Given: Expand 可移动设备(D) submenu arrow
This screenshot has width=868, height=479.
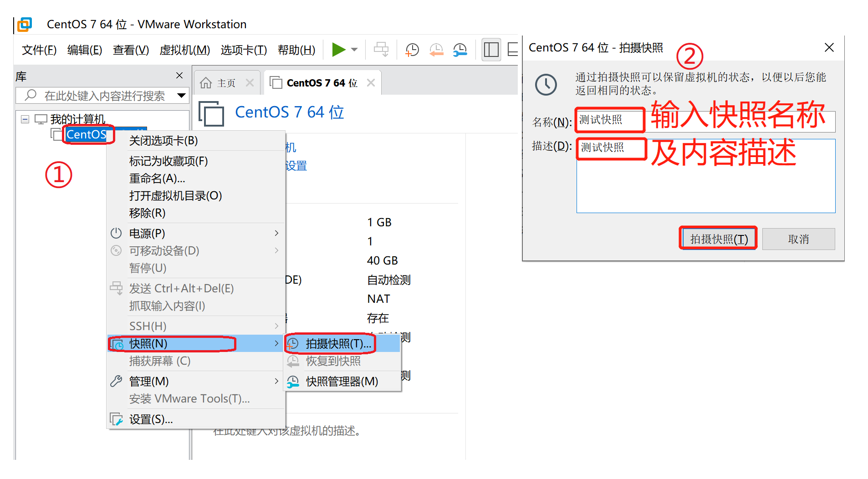Looking at the screenshot, I should click(276, 250).
